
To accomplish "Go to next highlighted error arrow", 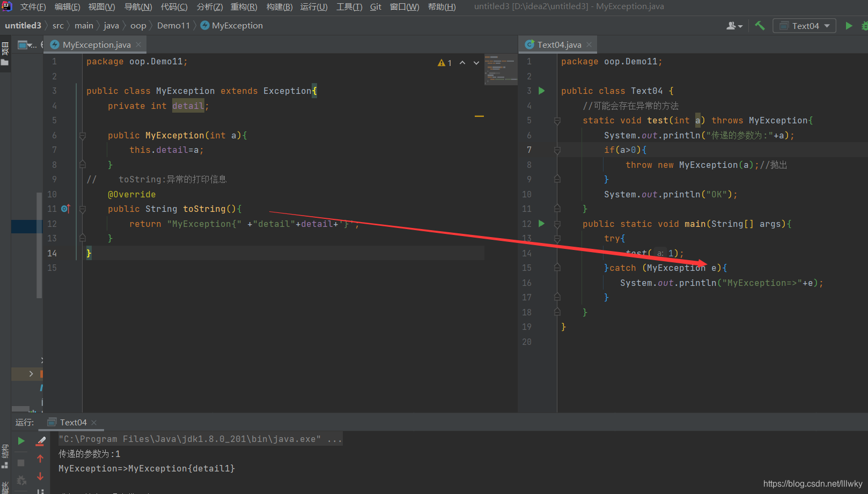I will 476,63.
